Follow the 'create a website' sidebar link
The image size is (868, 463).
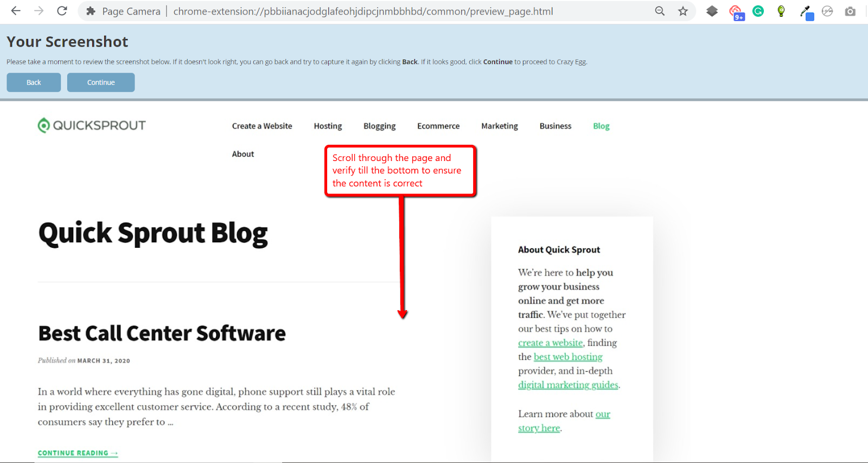coord(550,343)
